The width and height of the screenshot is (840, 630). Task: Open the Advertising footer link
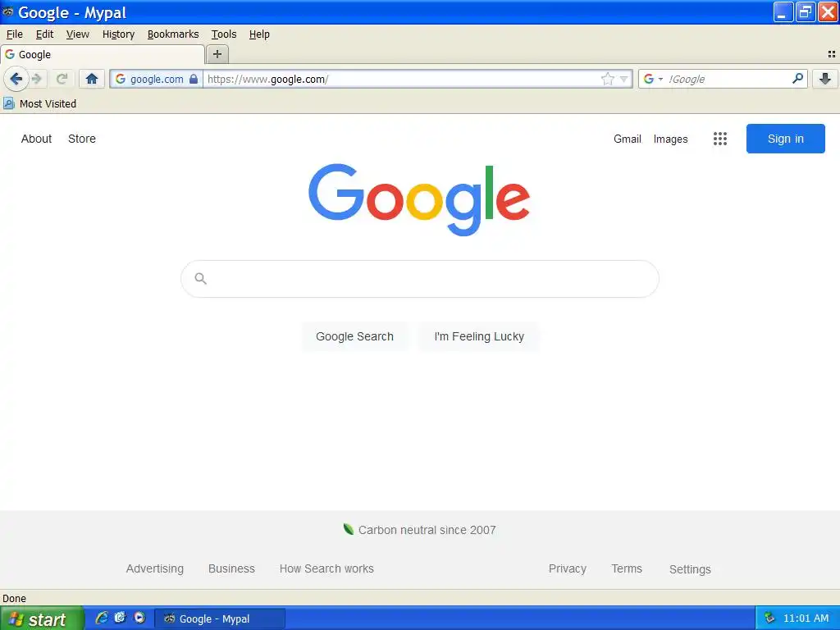155,568
